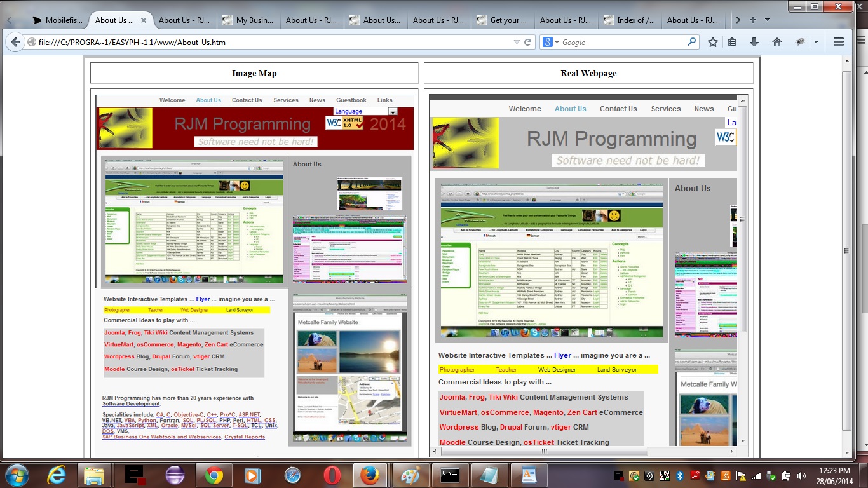The height and width of the screenshot is (488, 868).
Task: Close the active About Us tab
Action: 144,20
